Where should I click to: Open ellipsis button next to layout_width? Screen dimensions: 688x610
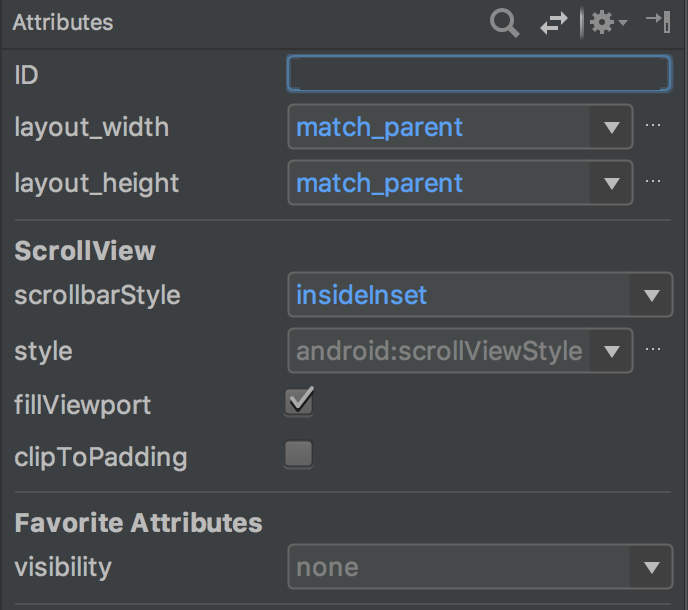[653, 126]
